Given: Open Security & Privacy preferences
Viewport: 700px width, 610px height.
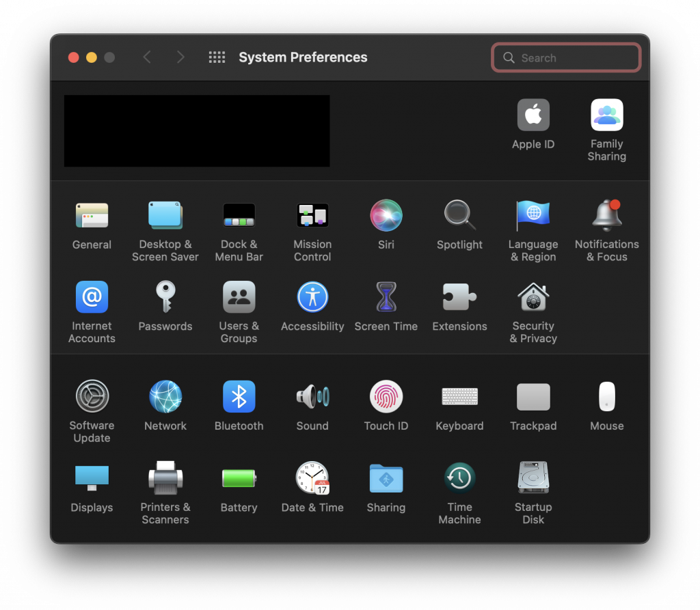Looking at the screenshot, I should 533,297.
